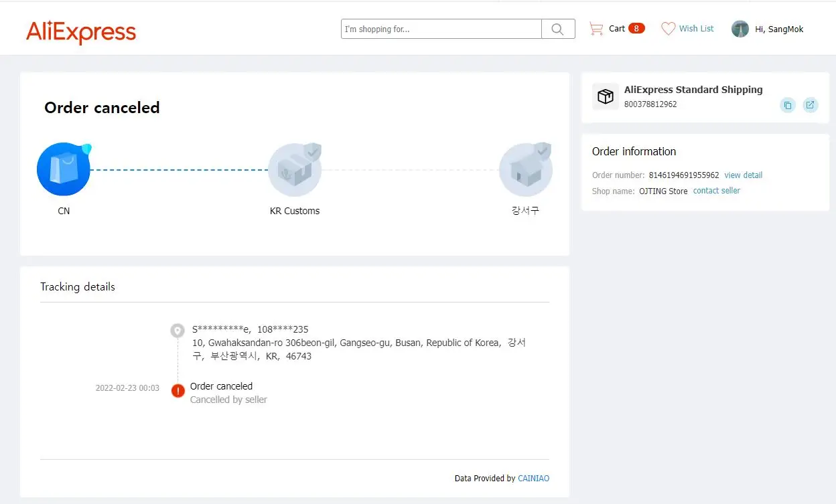Screen dimensions: 836x504
Task: Click the KR Customs package stage icon
Action: tap(295, 169)
